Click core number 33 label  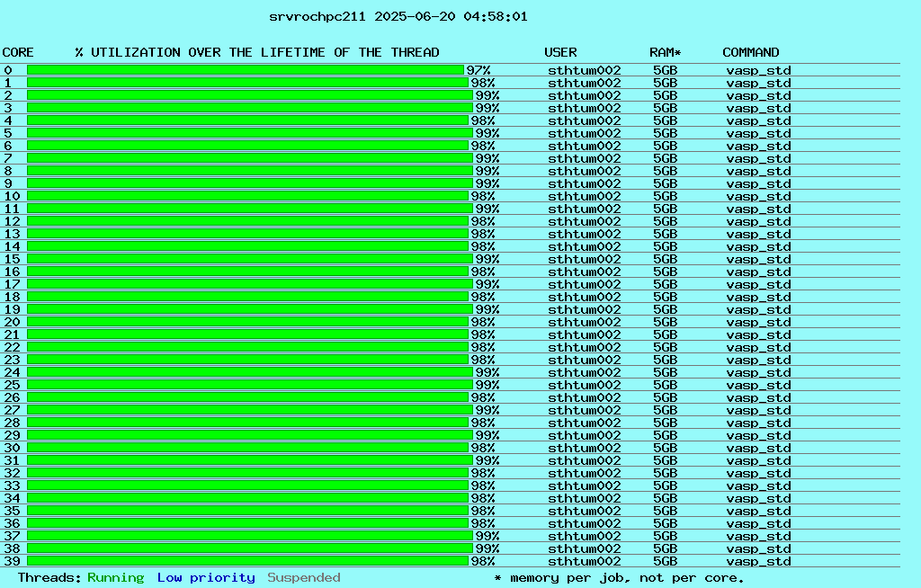tap(12, 486)
